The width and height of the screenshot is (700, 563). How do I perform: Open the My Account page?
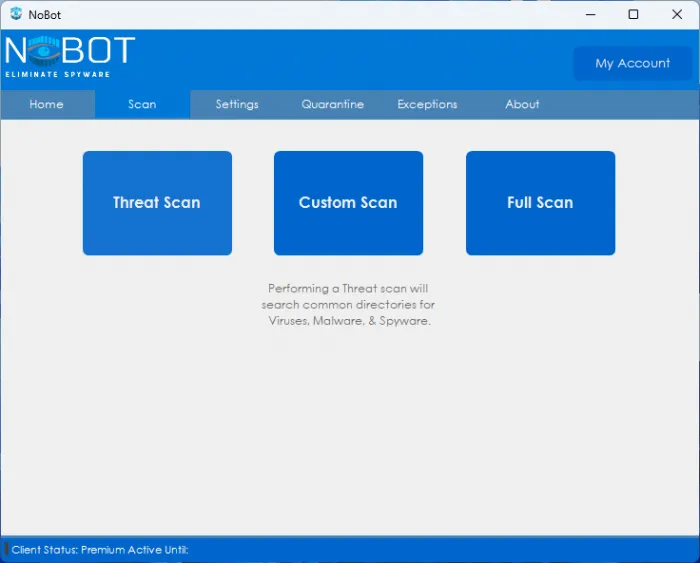632,63
